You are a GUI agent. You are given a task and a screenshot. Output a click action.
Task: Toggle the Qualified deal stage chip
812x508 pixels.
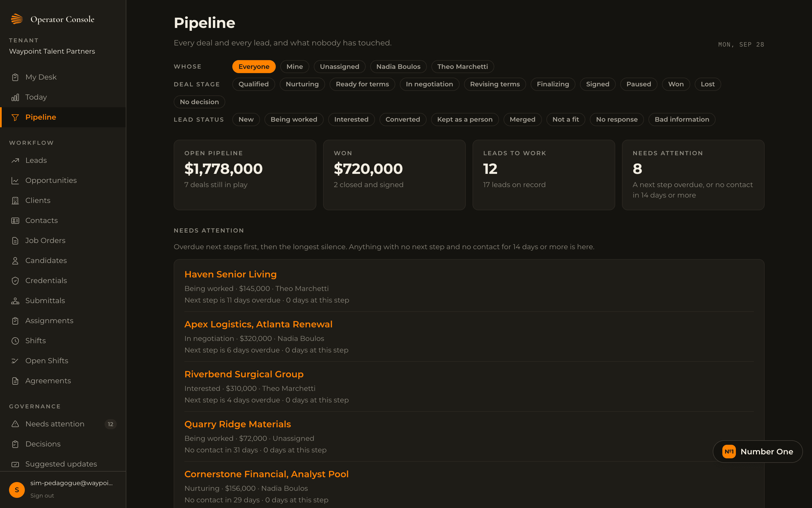pyautogui.click(x=253, y=84)
